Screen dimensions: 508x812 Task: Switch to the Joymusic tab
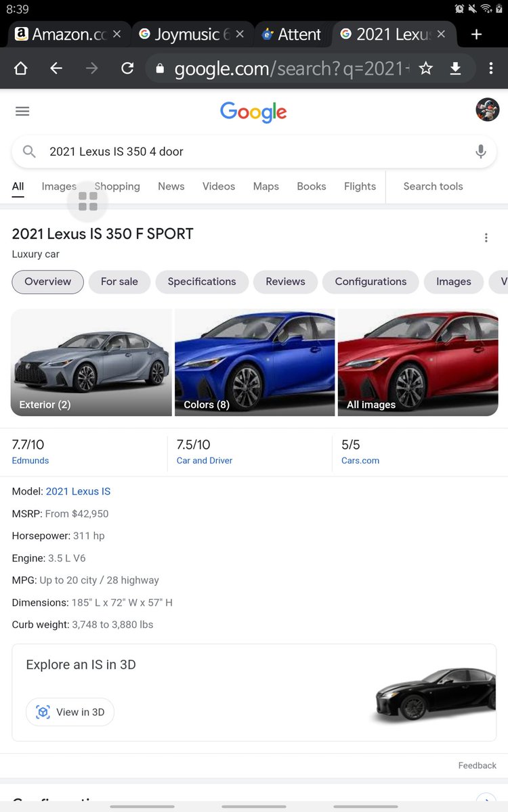[184, 34]
